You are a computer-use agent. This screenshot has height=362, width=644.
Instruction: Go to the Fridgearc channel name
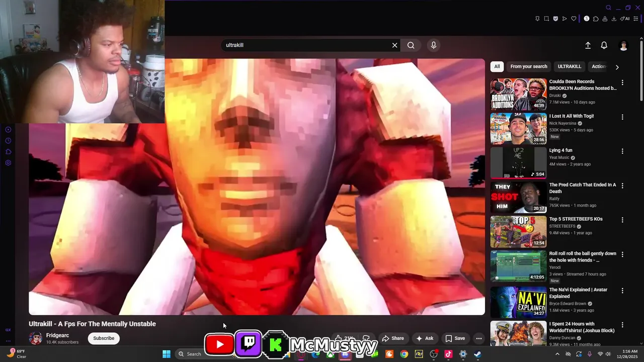[57, 335]
